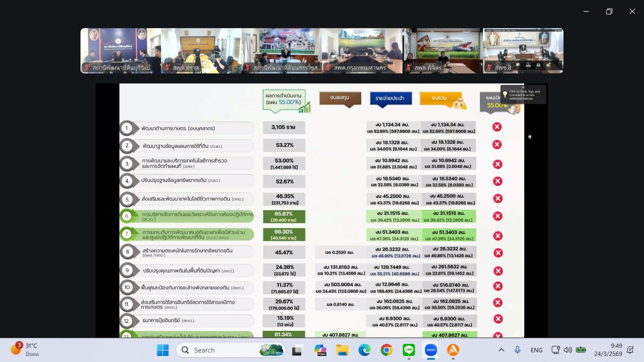The image size is (644, 362).
Task: Expand hidden system tray icons chevron
Action: tap(501, 350)
